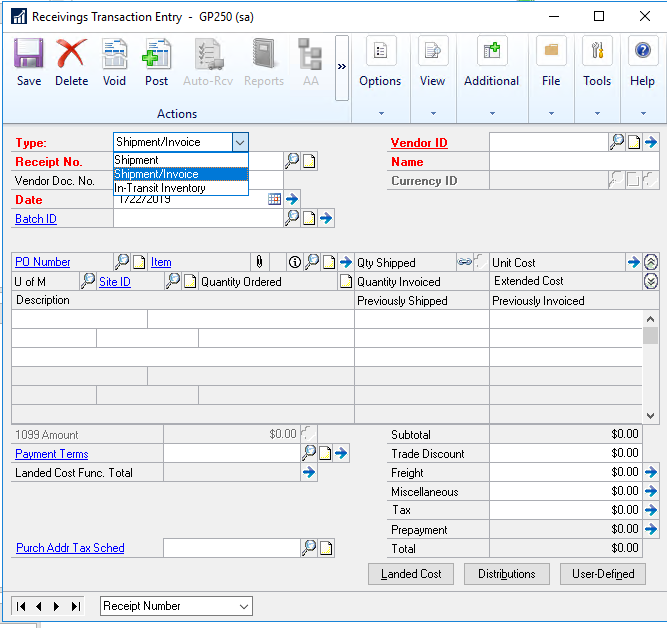Screen dimensions: 667x628
Task: Click the Vendor ID lookup magnifier
Action: click(617, 143)
